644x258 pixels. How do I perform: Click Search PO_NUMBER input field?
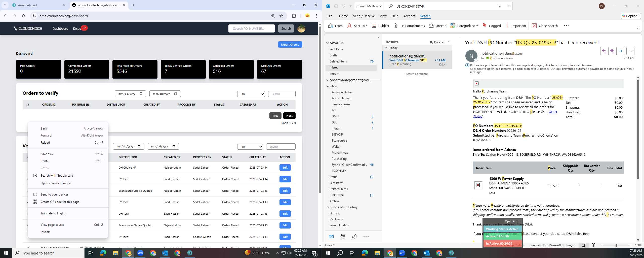[x=252, y=28]
